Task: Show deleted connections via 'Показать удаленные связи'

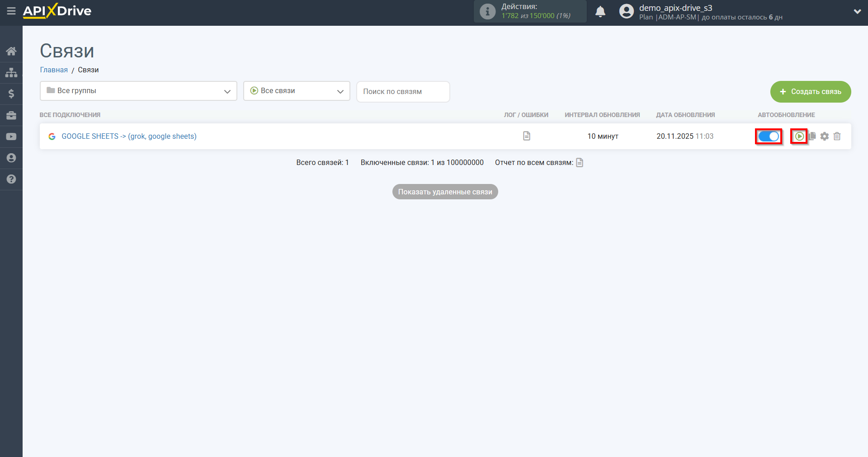Action: pyautogui.click(x=445, y=192)
